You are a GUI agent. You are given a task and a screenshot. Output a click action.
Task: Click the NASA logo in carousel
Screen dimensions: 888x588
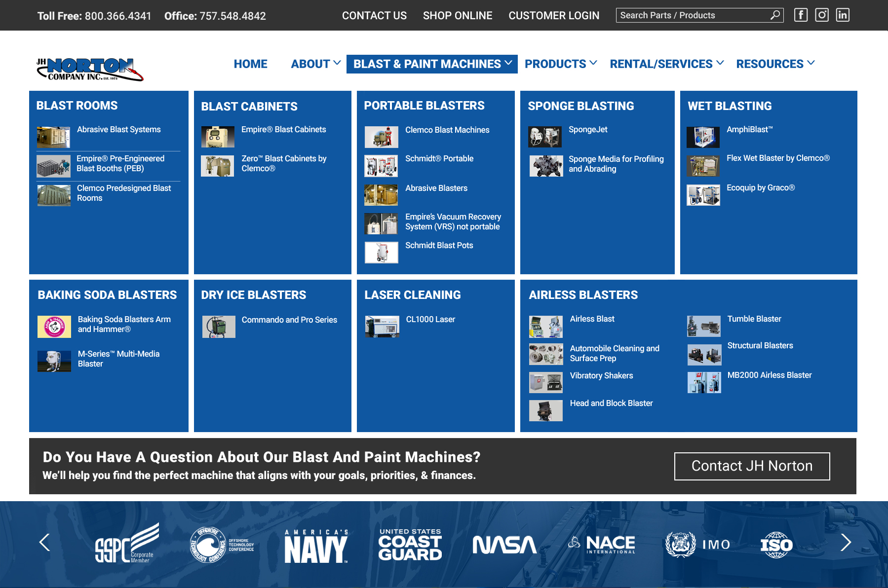pyautogui.click(x=504, y=545)
